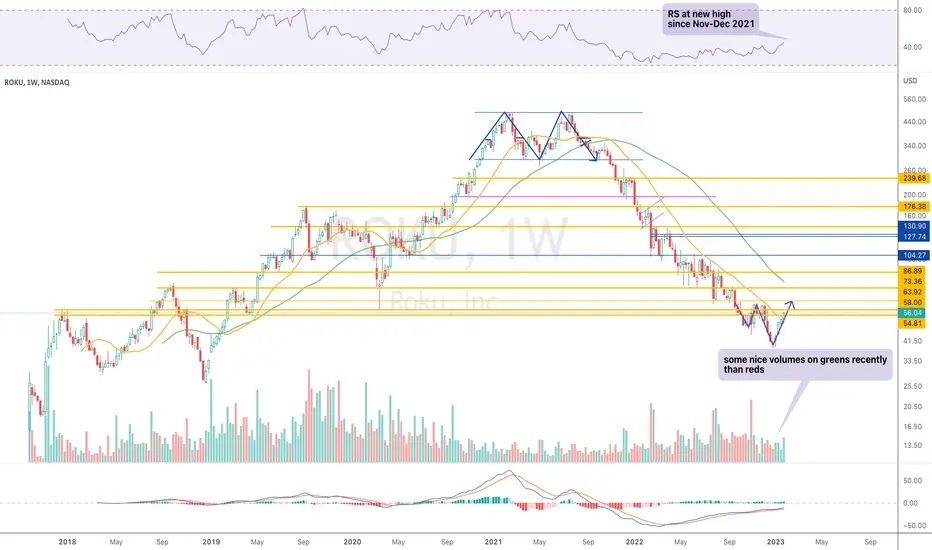Click the 16.50 price axis tick

912,427
